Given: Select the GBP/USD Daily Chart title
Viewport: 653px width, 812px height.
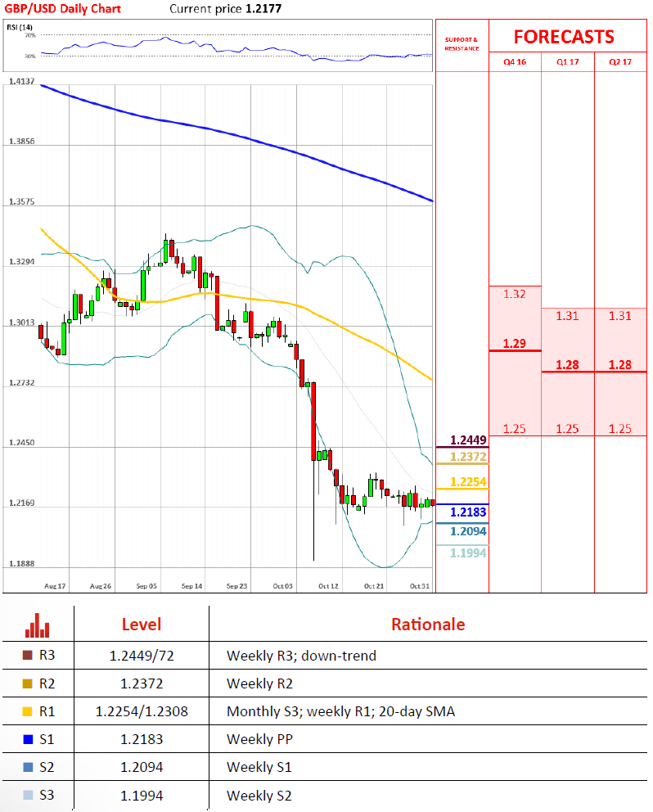Looking at the screenshot, I should pyautogui.click(x=63, y=9).
